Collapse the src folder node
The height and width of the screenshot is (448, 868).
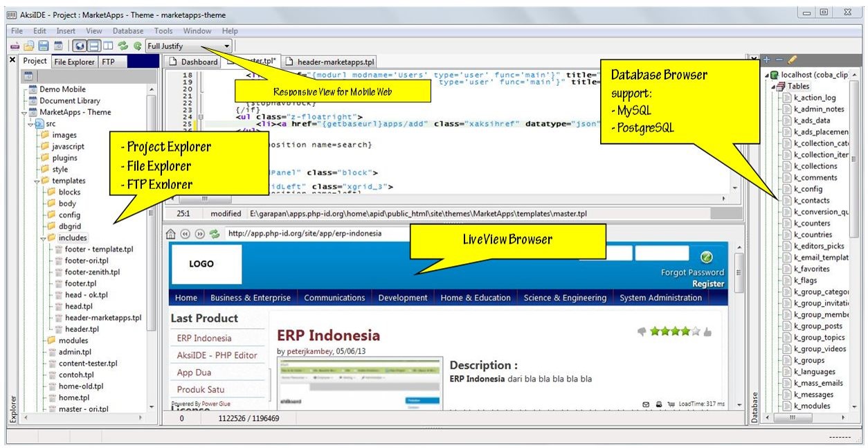click(x=30, y=124)
